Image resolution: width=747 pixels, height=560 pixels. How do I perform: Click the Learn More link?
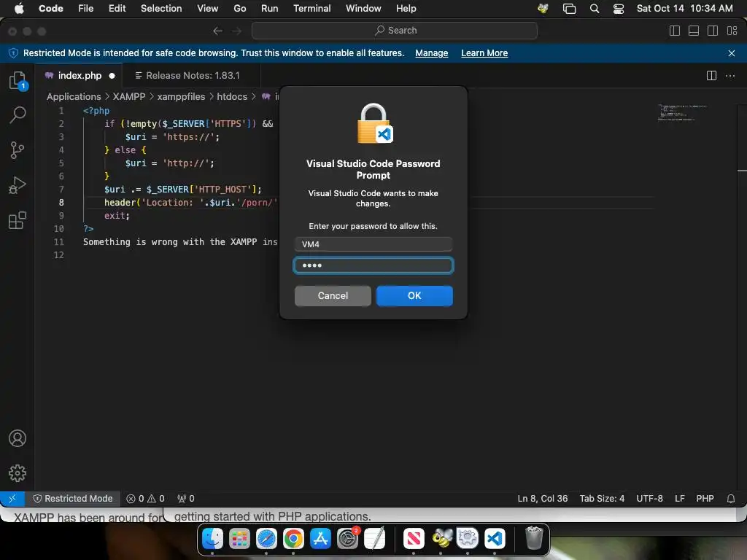[x=484, y=53]
